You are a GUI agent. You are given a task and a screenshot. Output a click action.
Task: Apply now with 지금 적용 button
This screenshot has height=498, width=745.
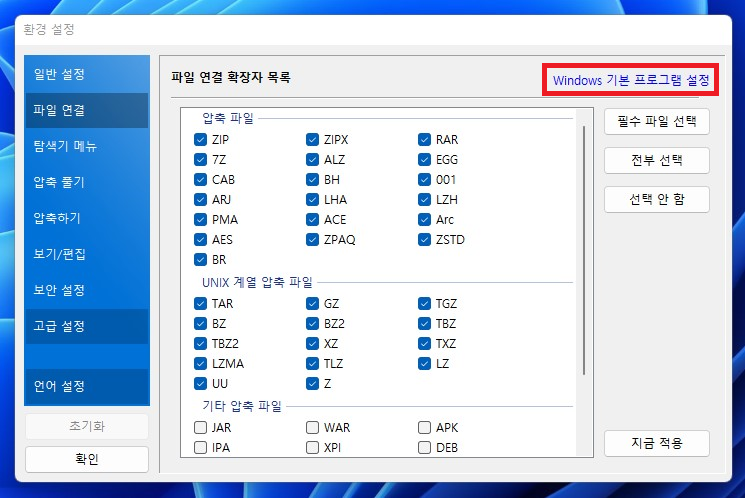coord(657,443)
